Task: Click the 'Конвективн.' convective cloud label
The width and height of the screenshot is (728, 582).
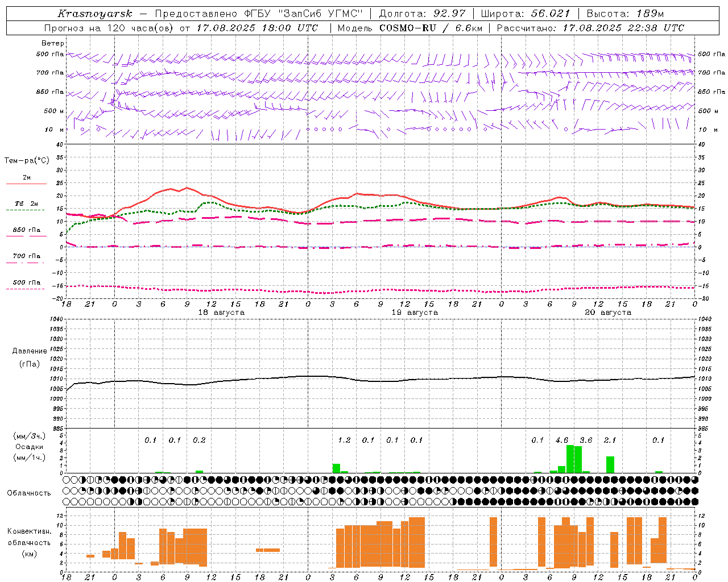Action: click(30, 531)
